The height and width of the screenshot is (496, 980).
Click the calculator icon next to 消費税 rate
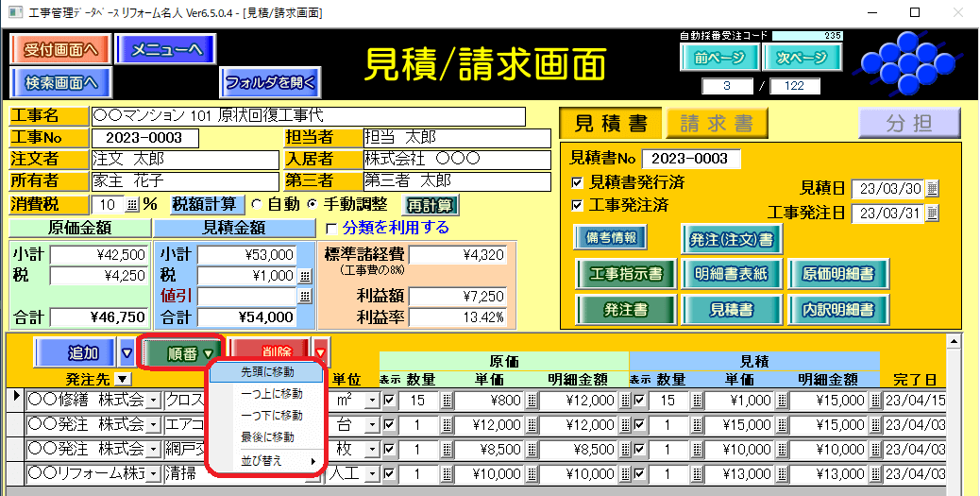click(131, 205)
